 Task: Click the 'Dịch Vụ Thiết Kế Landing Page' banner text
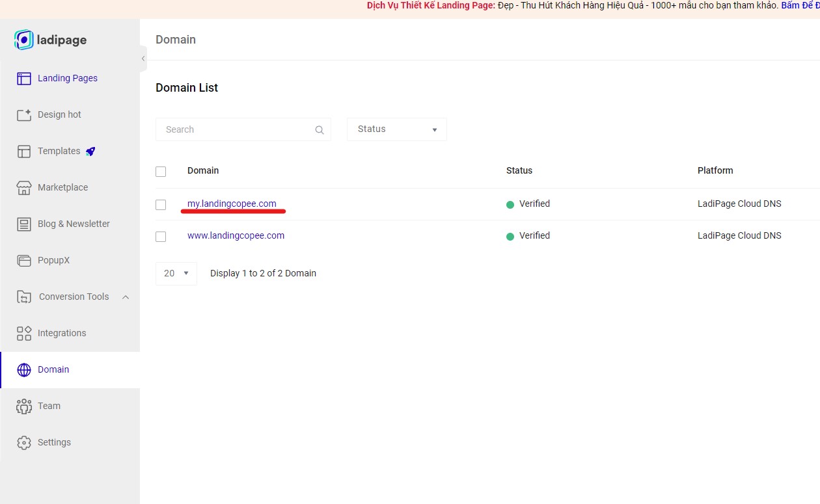(x=431, y=5)
